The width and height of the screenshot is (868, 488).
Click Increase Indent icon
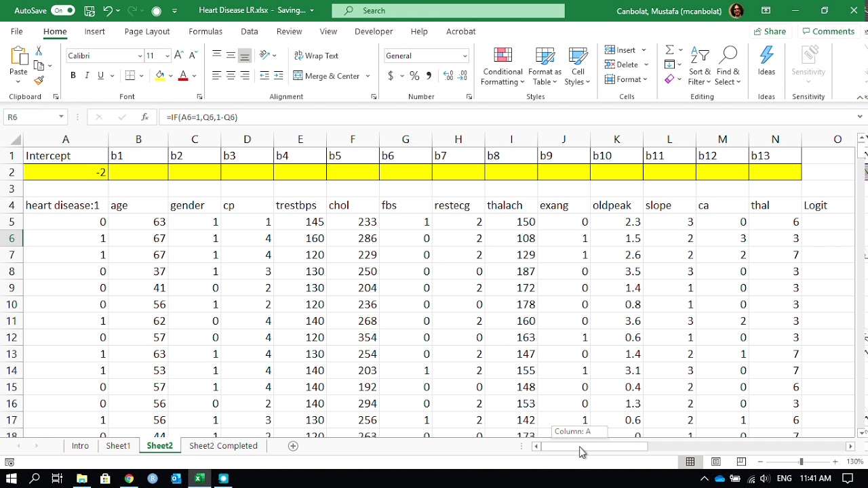point(279,76)
